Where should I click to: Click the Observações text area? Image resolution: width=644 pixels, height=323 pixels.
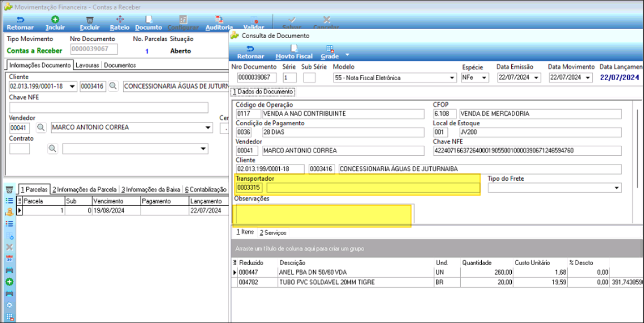(325, 214)
